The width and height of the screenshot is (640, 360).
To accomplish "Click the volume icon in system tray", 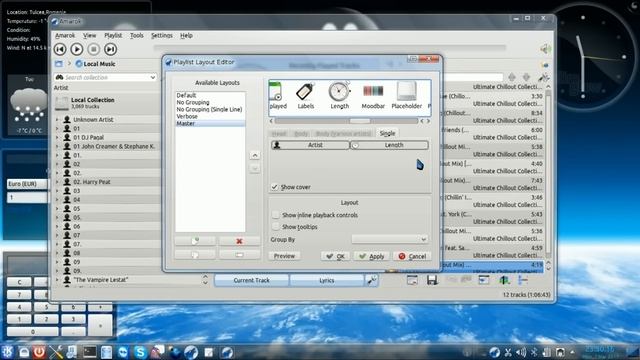I will 521,352.
